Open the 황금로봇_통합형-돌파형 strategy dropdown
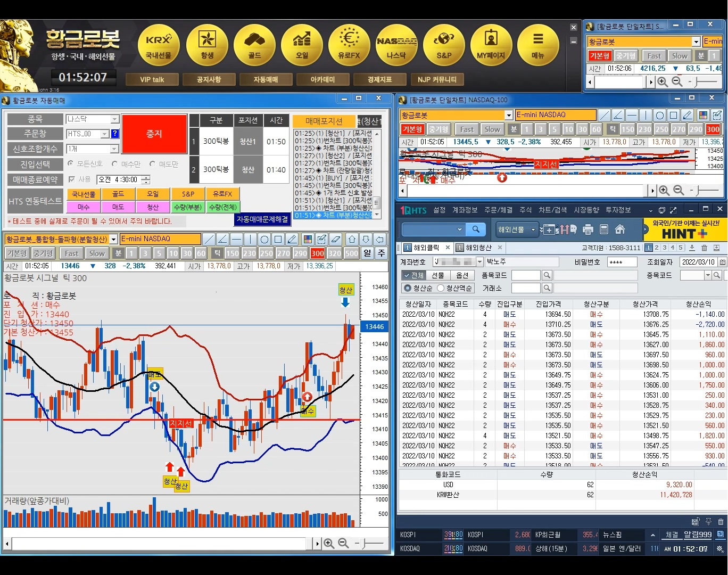 (113, 240)
